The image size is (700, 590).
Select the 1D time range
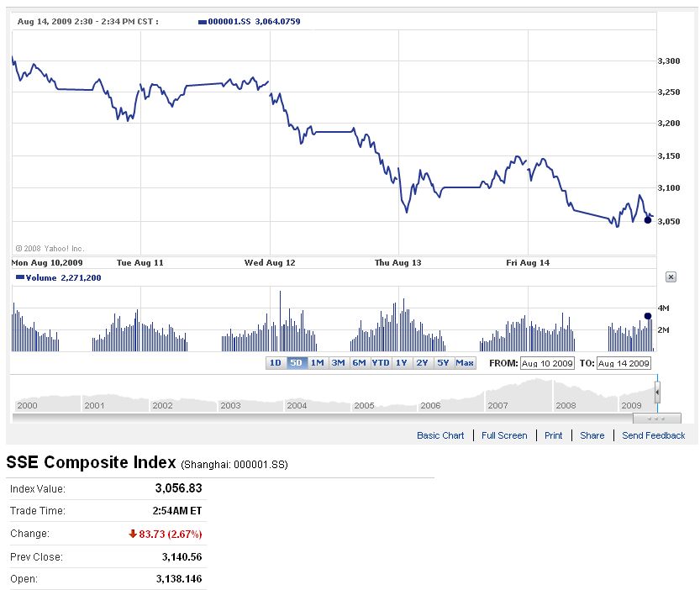(x=275, y=363)
